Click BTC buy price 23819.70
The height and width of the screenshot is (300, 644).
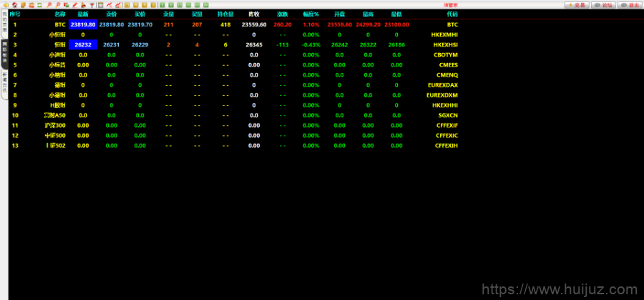click(x=140, y=24)
